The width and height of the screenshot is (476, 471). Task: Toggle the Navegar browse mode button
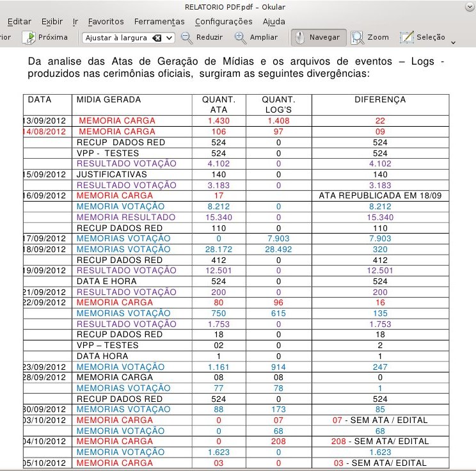319,38
